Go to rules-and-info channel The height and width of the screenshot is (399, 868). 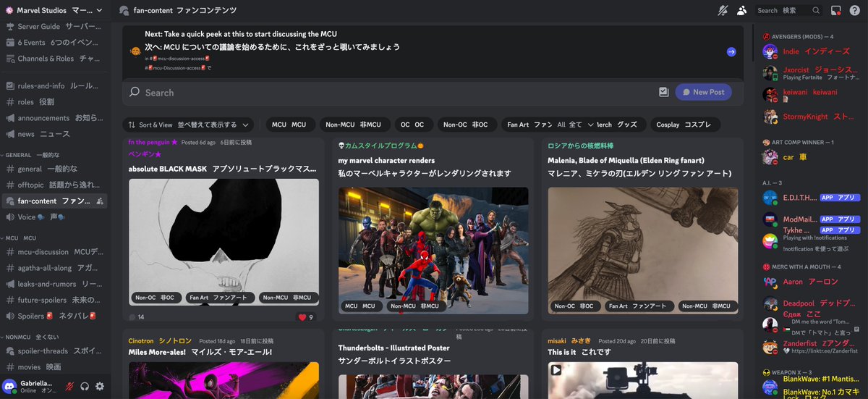(54, 85)
